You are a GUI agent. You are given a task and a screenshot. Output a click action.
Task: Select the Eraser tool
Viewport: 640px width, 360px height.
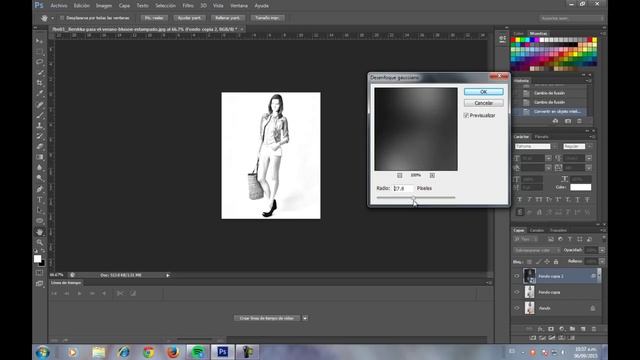[x=40, y=147]
